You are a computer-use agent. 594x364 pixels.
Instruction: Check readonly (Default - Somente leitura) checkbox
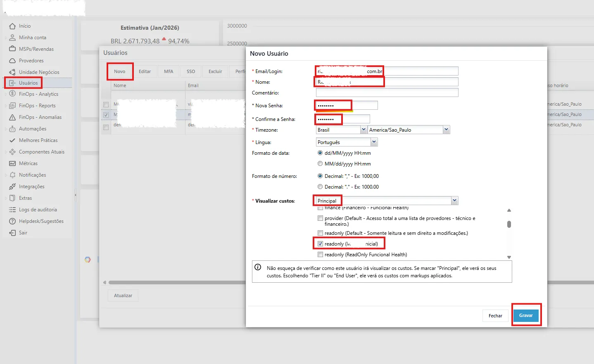click(320, 233)
